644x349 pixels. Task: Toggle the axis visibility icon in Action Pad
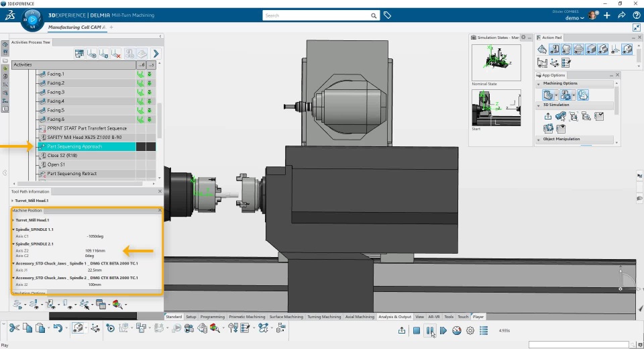pos(615,49)
